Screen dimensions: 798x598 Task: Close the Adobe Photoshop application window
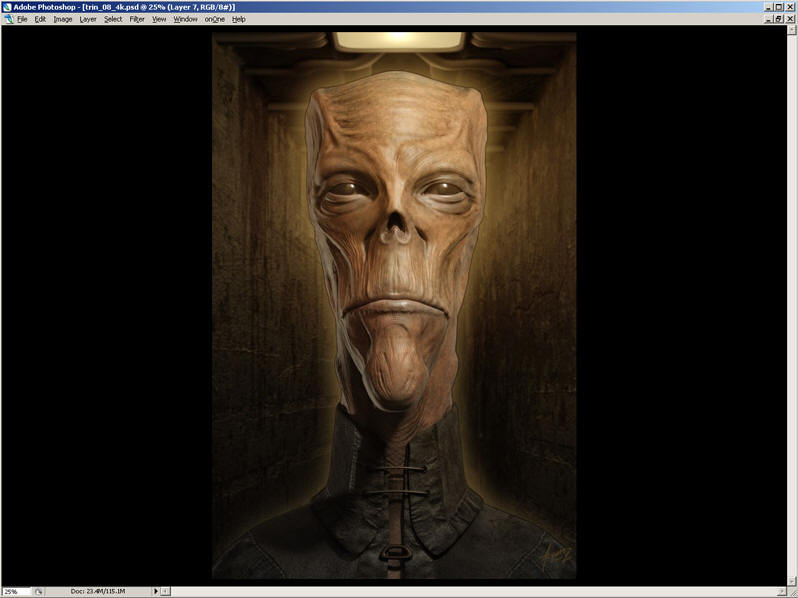point(790,7)
